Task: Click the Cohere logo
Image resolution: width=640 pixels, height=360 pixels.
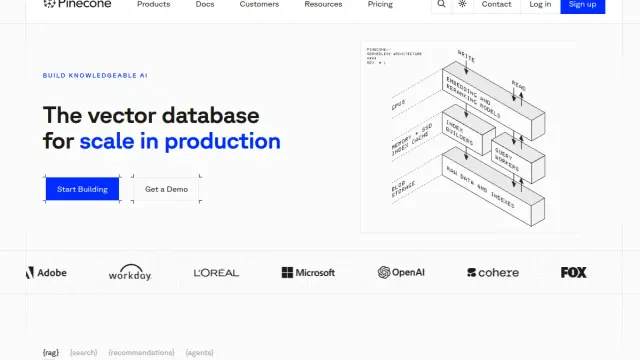Action: click(493, 273)
